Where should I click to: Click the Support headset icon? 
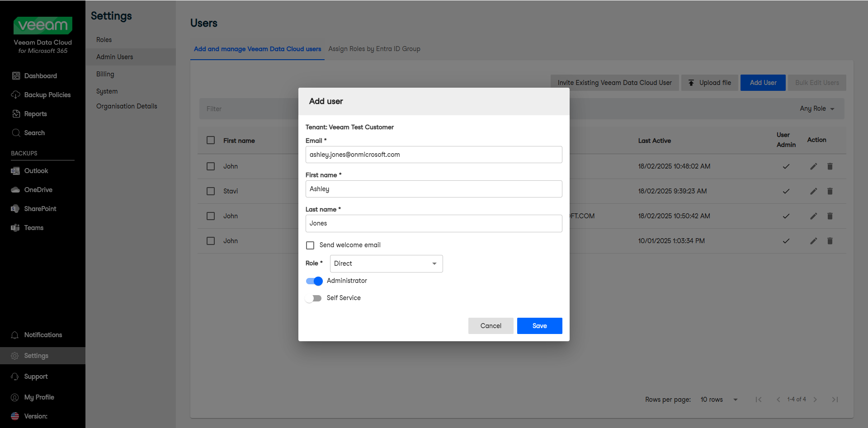[15, 376]
